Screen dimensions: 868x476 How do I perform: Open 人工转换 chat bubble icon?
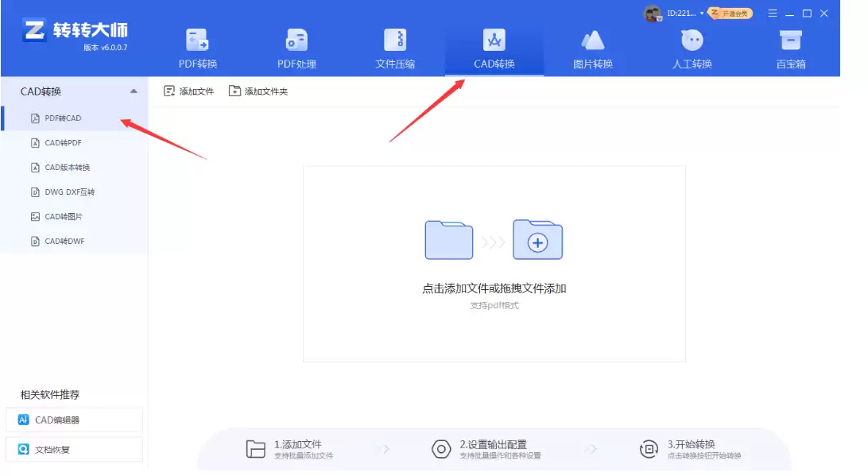click(x=692, y=40)
